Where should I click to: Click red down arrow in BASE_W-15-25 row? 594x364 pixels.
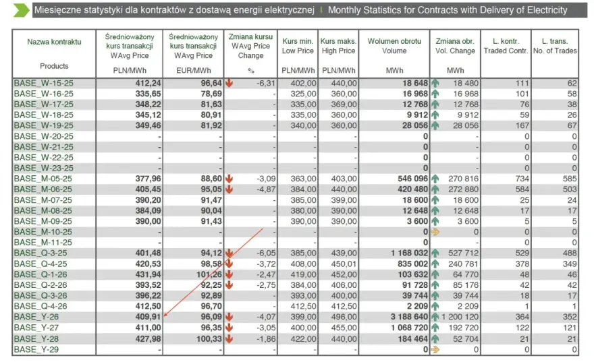click(230, 83)
